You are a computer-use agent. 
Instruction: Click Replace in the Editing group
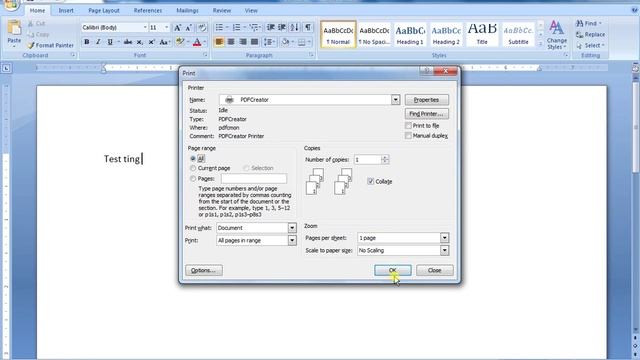(591, 35)
